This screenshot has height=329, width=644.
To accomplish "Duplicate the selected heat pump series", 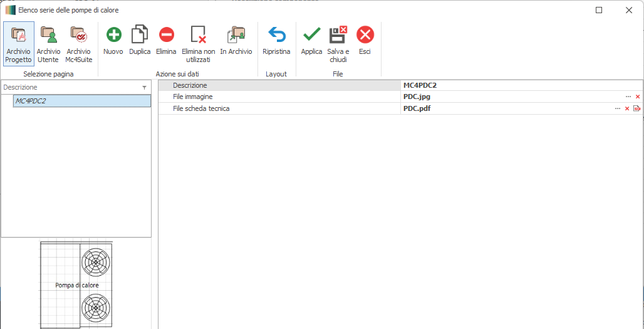I will 140,41.
